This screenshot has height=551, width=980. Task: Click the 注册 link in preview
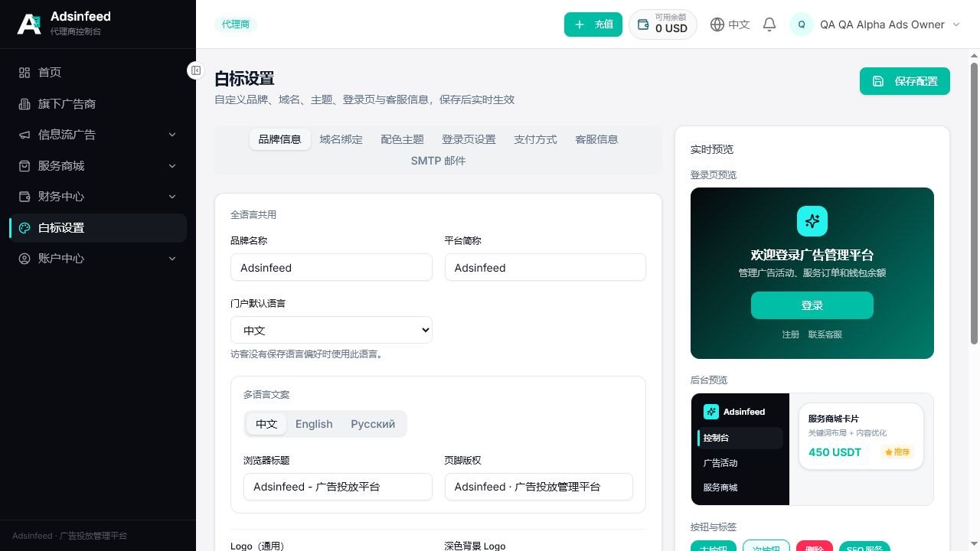point(791,334)
